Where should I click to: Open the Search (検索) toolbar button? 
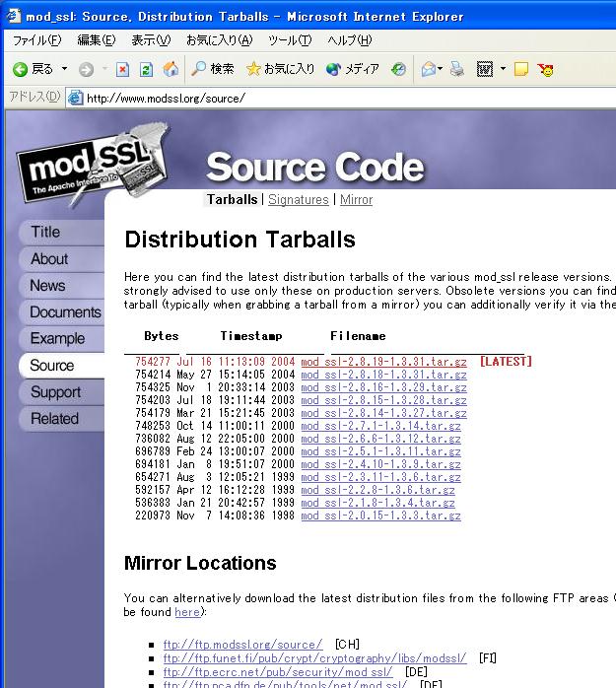(x=212, y=69)
